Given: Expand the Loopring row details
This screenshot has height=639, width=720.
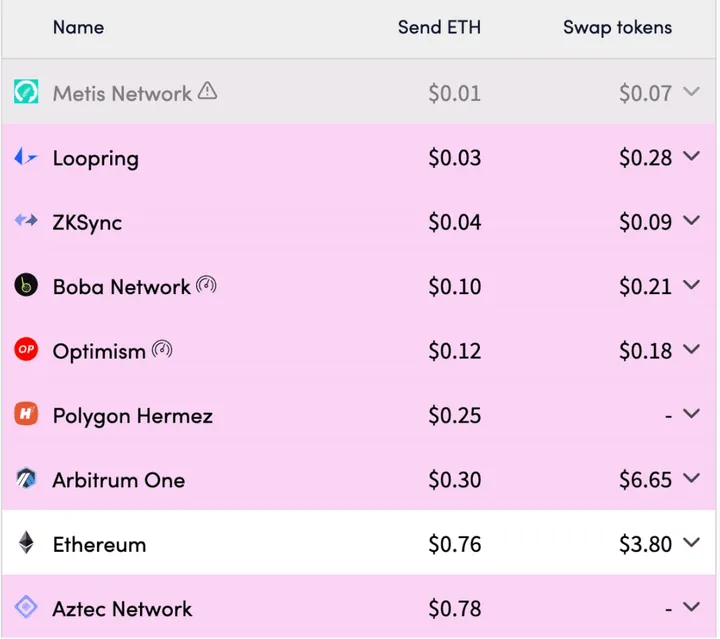Looking at the screenshot, I should click(x=691, y=157).
